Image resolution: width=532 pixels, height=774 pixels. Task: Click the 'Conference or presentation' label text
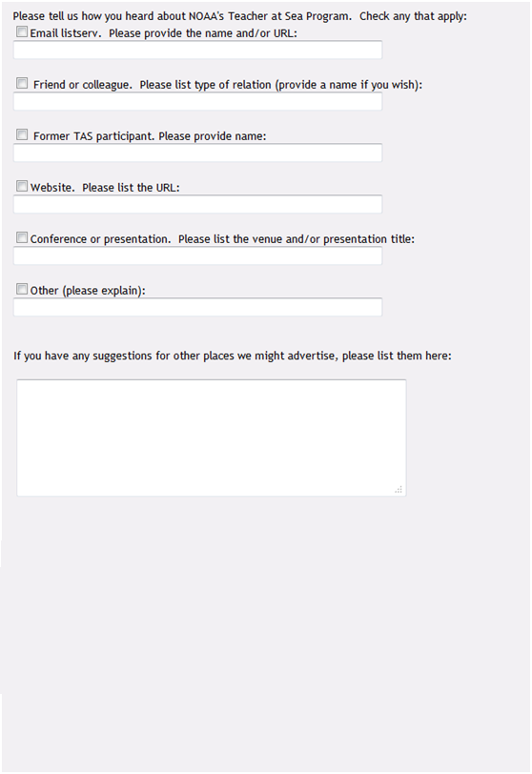(x=100, y=239)
